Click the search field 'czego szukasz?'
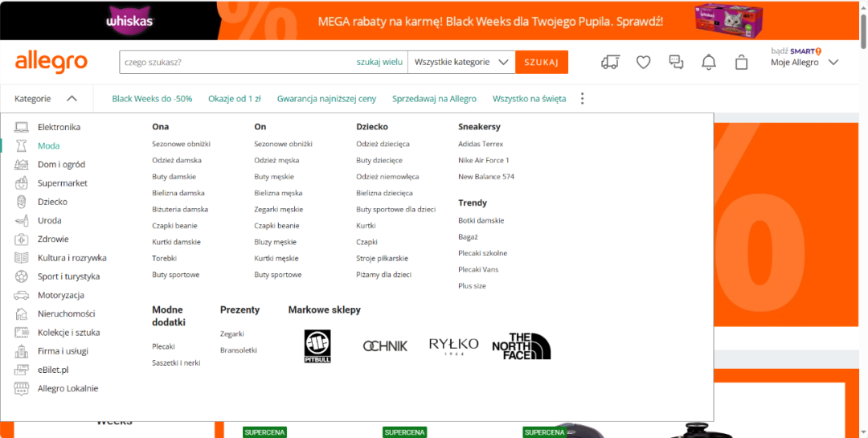This screenshot has height=438, width=868. coord(237,62)
